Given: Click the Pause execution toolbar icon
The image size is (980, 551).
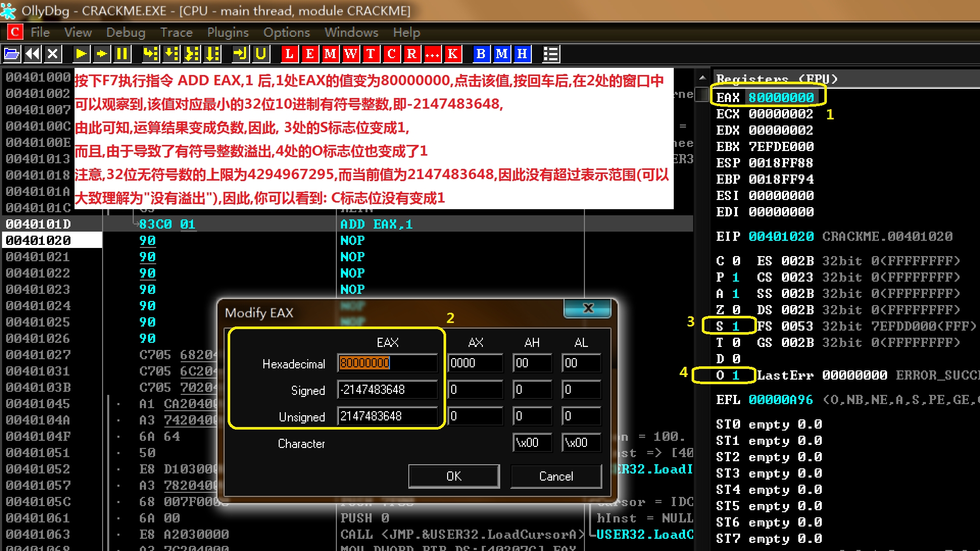Looking at the screenshot, I should [122, 54].
